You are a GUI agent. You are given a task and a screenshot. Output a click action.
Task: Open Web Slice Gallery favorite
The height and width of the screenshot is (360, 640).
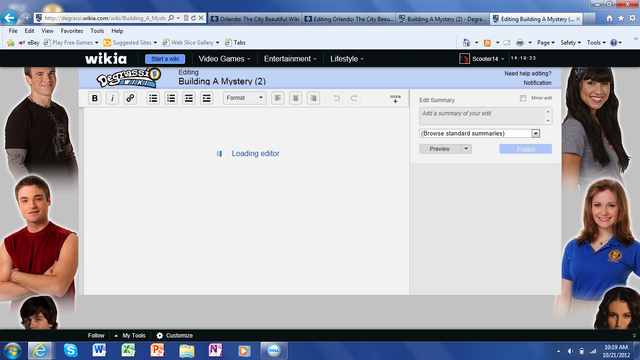[191, 42]
